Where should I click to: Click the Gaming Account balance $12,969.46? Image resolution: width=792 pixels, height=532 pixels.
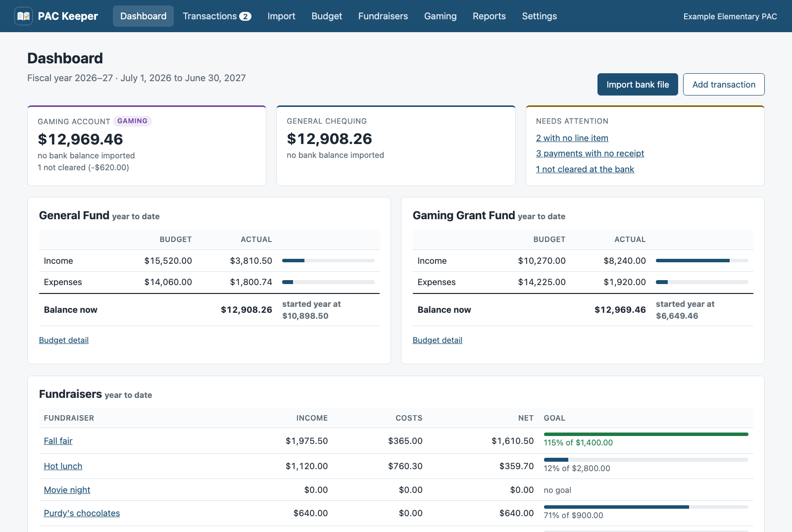click(80, 140)
